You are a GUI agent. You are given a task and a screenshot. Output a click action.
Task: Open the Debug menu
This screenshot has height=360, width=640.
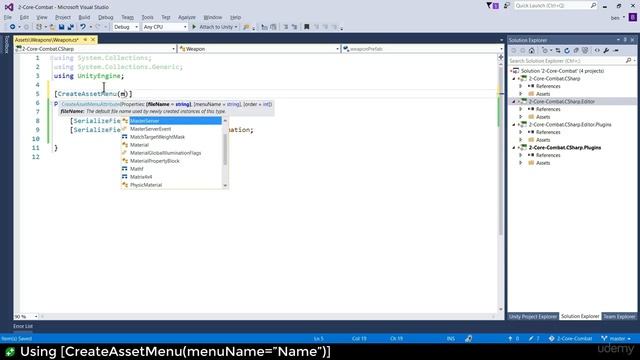106,17
